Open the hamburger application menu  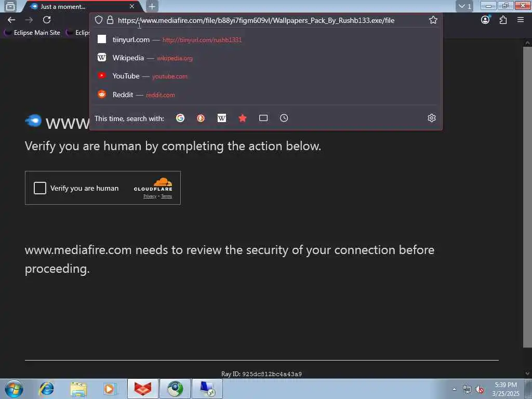521,20
